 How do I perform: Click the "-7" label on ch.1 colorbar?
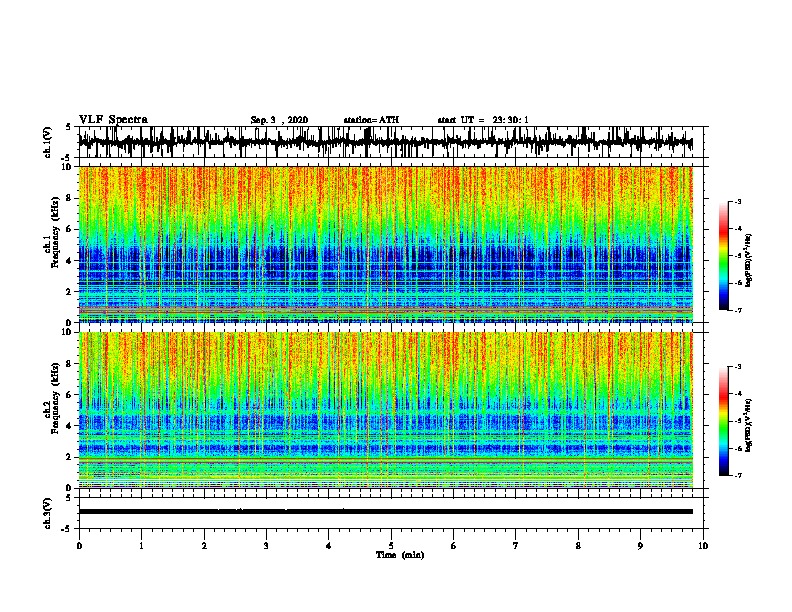(738, 310)
